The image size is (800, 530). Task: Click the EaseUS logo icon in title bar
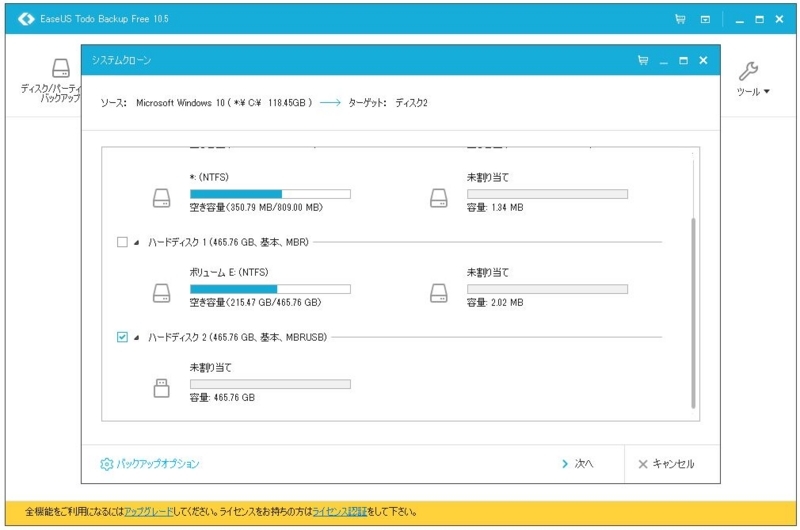26,19
